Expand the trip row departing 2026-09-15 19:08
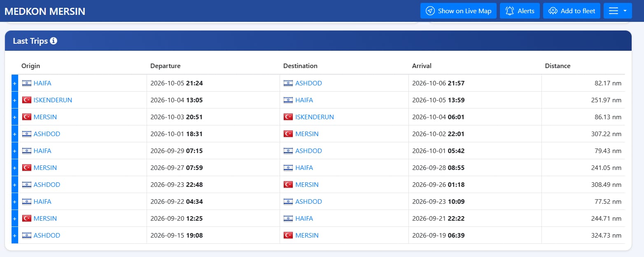 tap(15, 236)
